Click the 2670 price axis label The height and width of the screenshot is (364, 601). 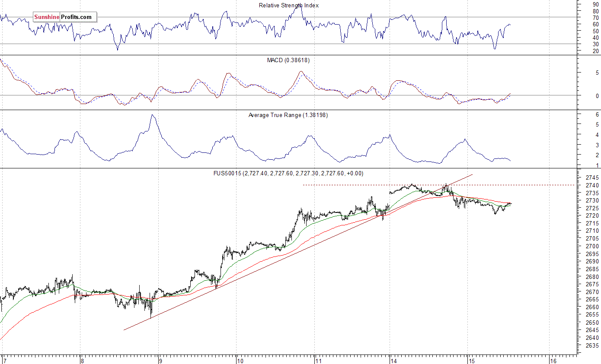593,292
